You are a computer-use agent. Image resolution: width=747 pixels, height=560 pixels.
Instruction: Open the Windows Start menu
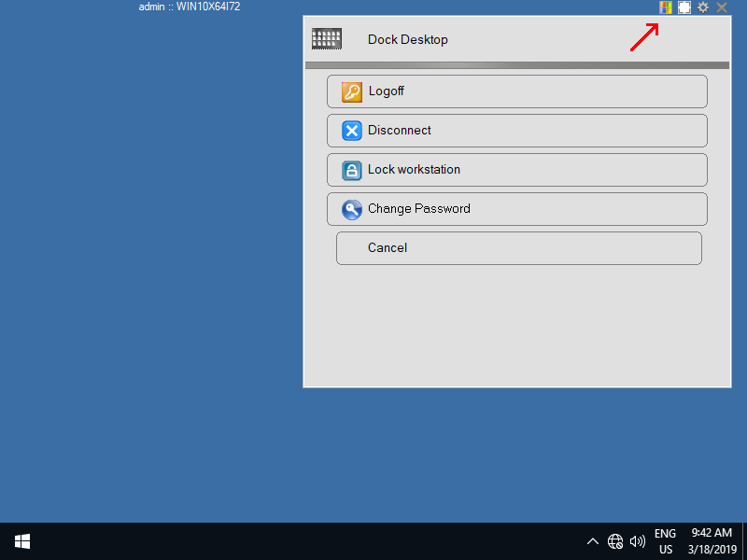coord(22,541)
